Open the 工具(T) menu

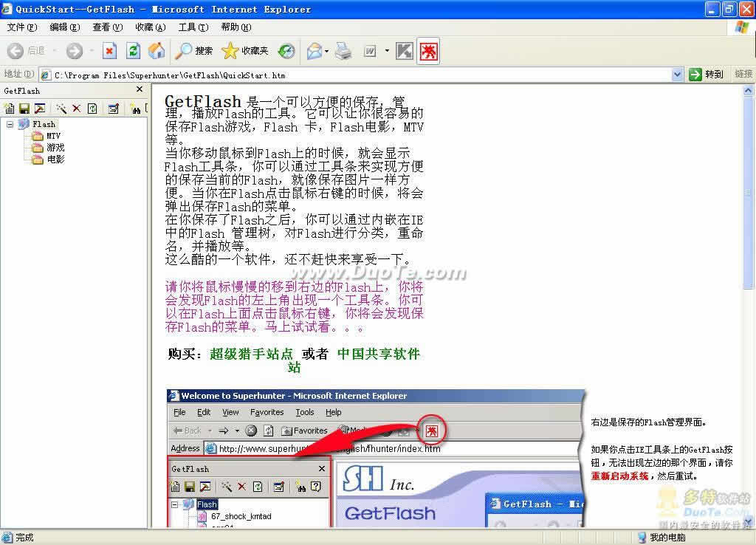pos(193,27)
